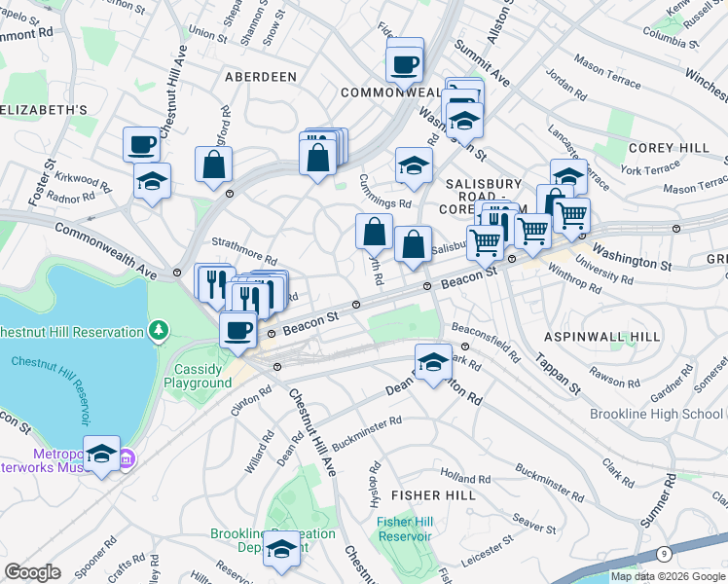Open the front fork-and-knife marker above the Beacon St coffee cup

click(251, 299)
